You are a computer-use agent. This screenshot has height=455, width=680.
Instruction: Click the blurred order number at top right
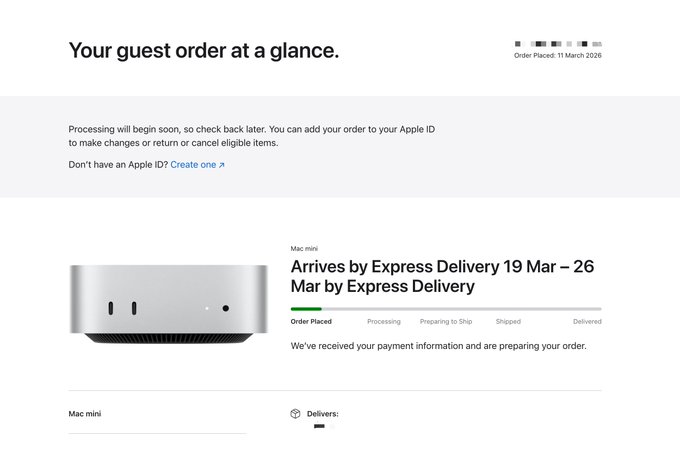pyautogui.click(x=558, y=44)
